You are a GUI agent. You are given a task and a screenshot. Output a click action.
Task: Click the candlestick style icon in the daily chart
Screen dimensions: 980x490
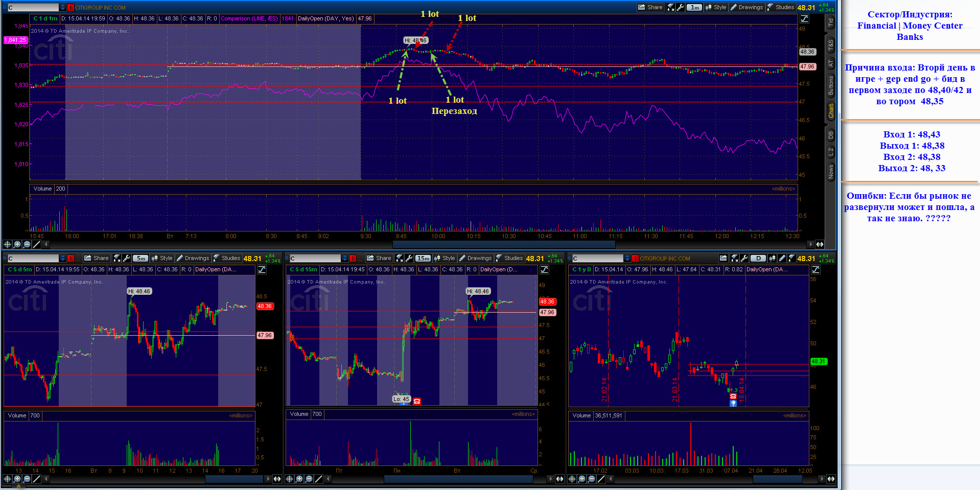[x=772, y=258]
